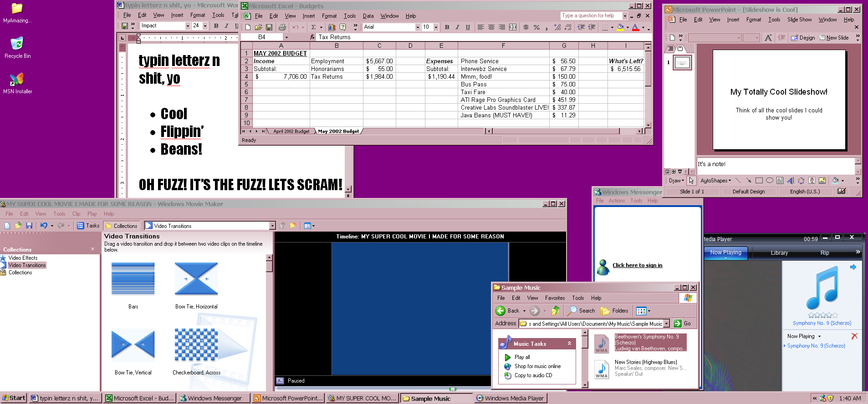Collapse the Music Tasks panel

(x=569, y=343)
